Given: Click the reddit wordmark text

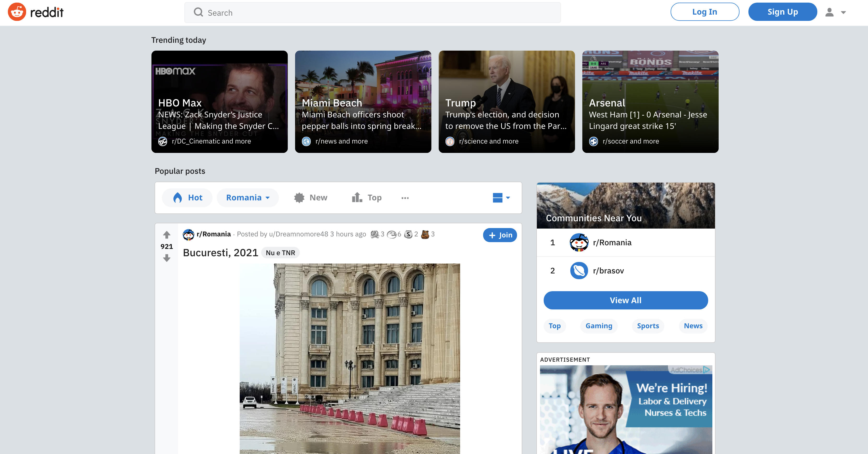Looking at the screenshot, I should pyautogui.click(x=46, y=13).
